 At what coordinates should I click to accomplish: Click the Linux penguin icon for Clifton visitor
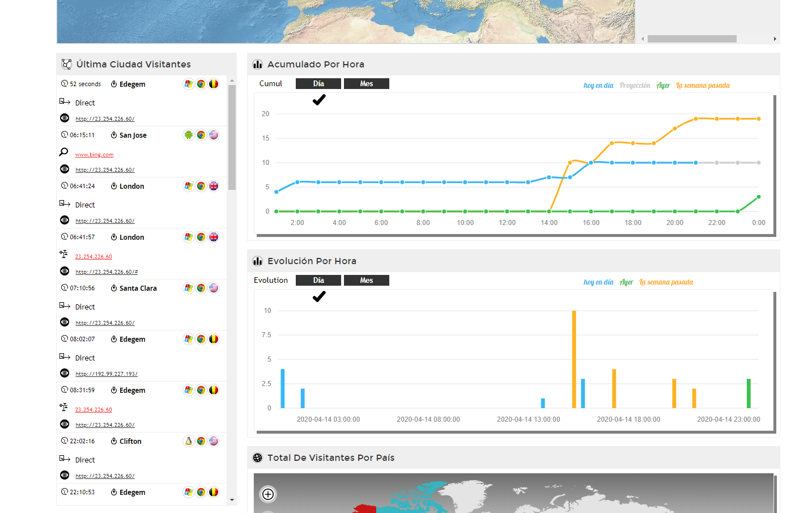click(x=189, y=441)
